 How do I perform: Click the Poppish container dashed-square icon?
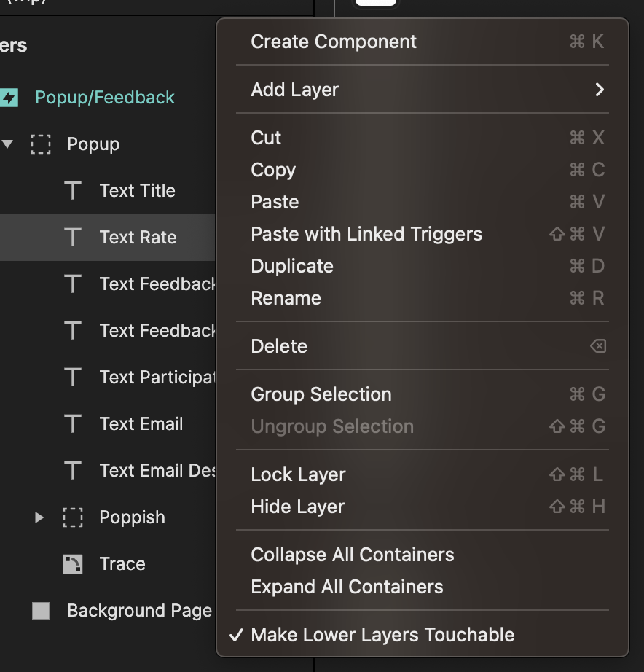pyautogui.click(x=73, y=517)
